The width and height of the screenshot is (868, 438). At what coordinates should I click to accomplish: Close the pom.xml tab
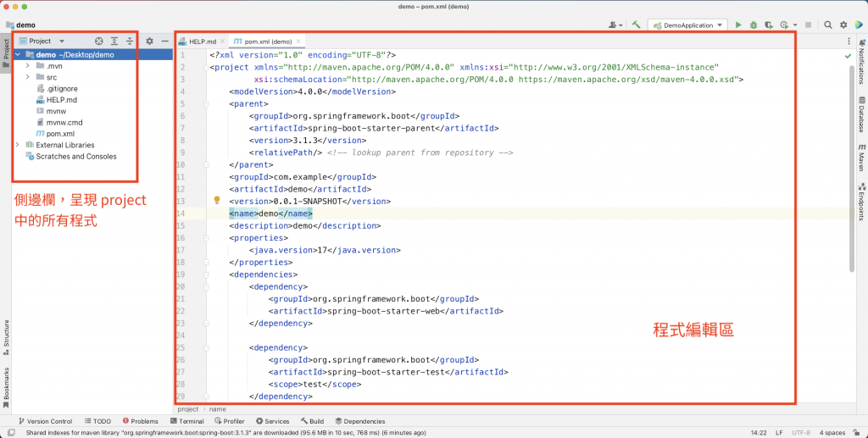tap(298, 42)
